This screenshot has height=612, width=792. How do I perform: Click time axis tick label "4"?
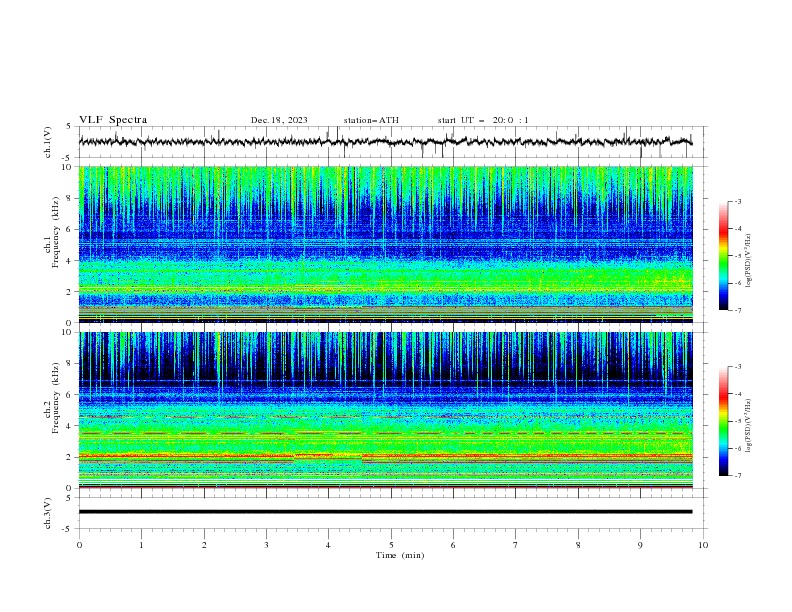point(329,545)
